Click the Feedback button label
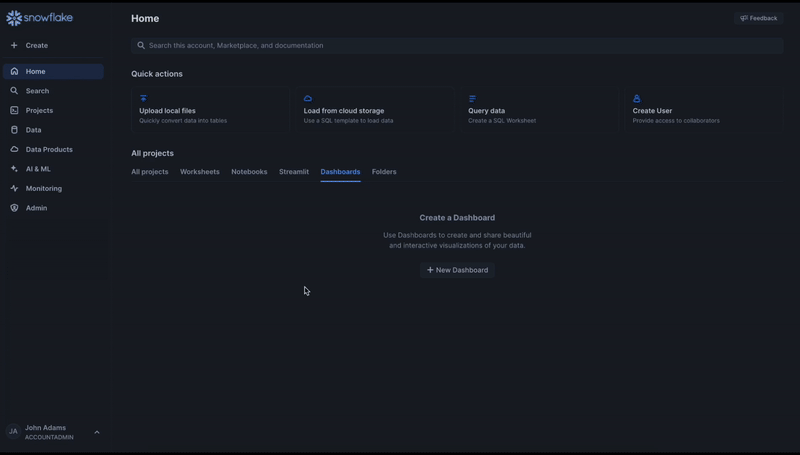 (763, 18)
